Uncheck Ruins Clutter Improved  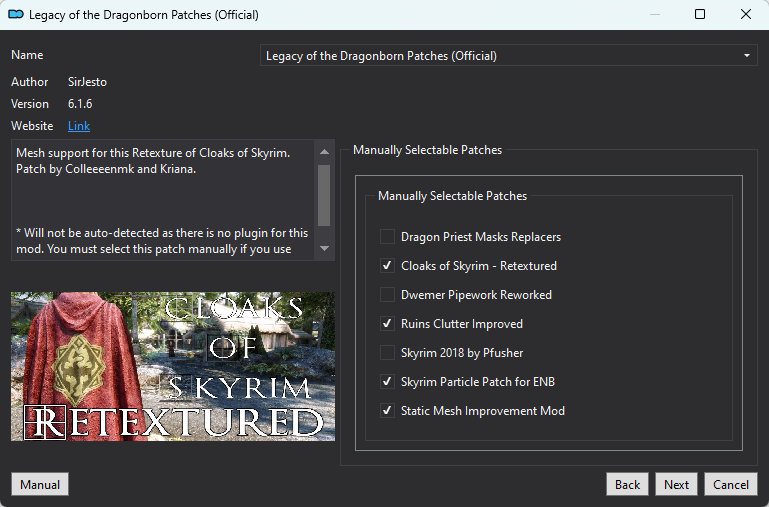point(387,324)
